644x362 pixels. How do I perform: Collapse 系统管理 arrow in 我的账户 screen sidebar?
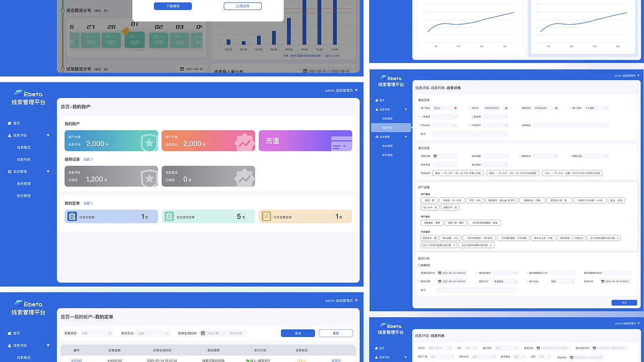tap(48, 171)
